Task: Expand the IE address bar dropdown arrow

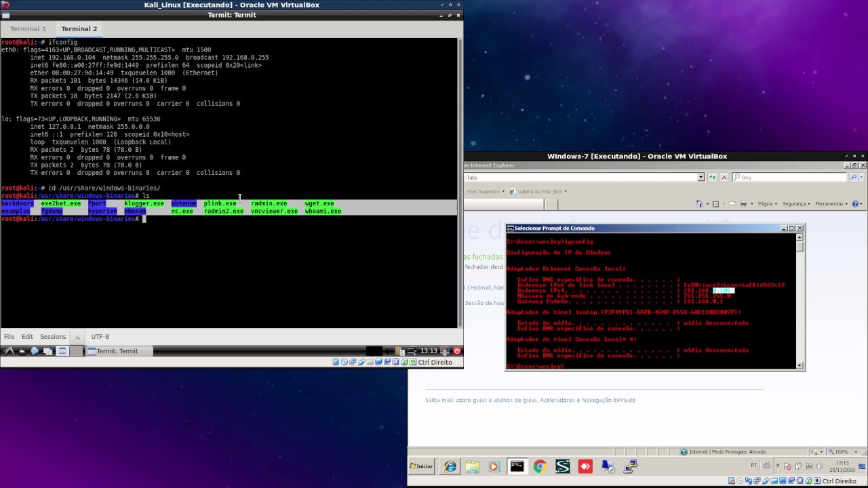Action: [701, 177]
